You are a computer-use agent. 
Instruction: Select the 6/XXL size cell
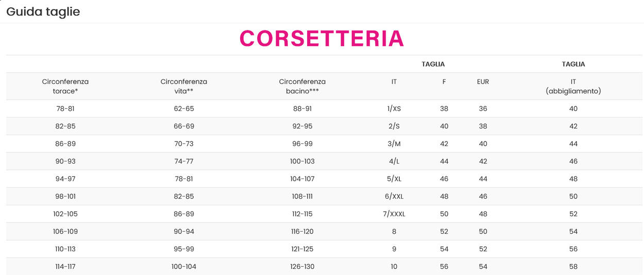[x=394, y=197]
